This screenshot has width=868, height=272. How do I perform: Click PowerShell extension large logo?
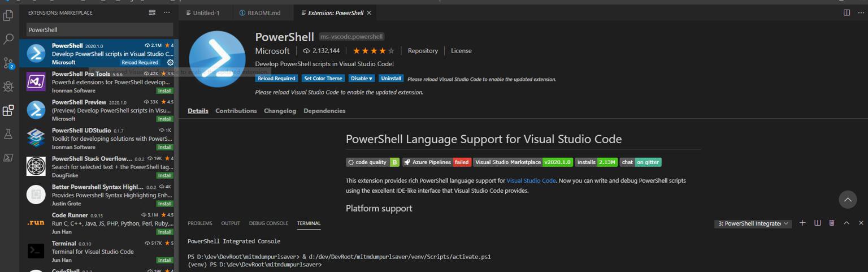pyautogui.click(x=218, y=59)
